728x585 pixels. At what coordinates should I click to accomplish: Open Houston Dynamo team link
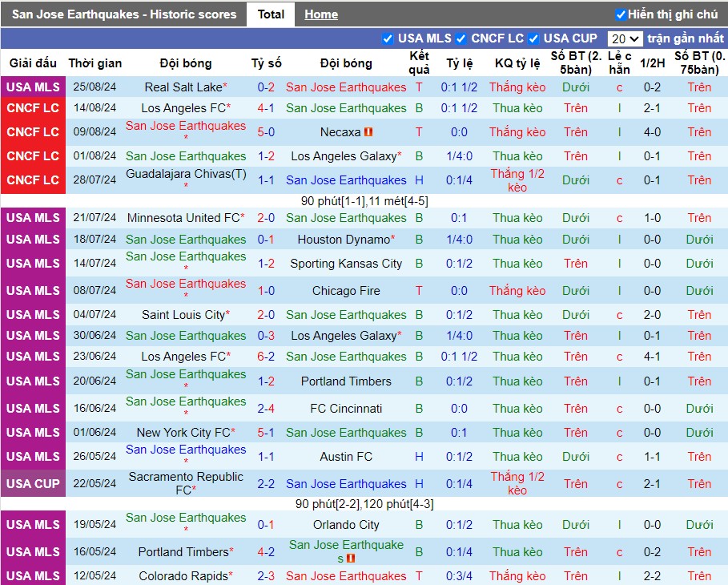(x=344, y=240)
